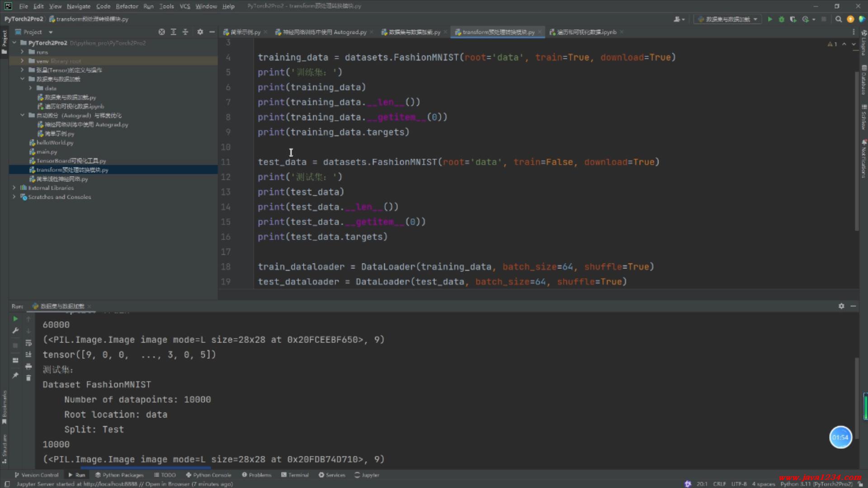
Task: Toggle scroll to end of output
Action: coord(28,354)
